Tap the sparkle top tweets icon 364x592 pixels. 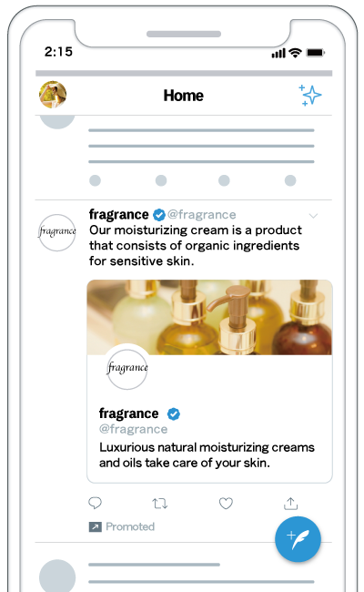click(x=310, y=95)
